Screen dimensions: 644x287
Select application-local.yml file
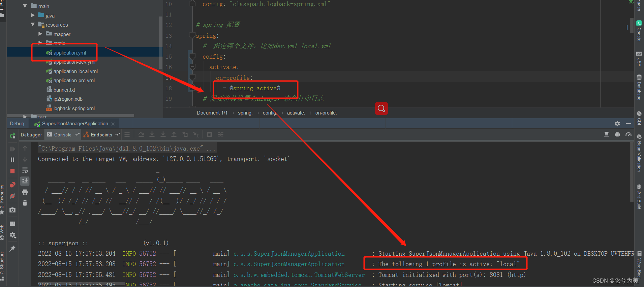click(x=72, y=71)
